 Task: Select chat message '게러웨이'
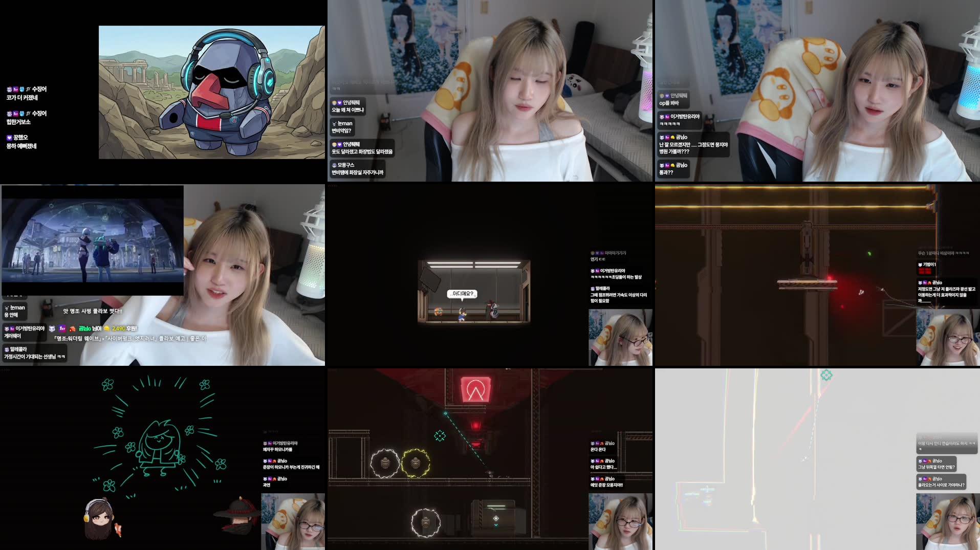click(x=13, y=336)
